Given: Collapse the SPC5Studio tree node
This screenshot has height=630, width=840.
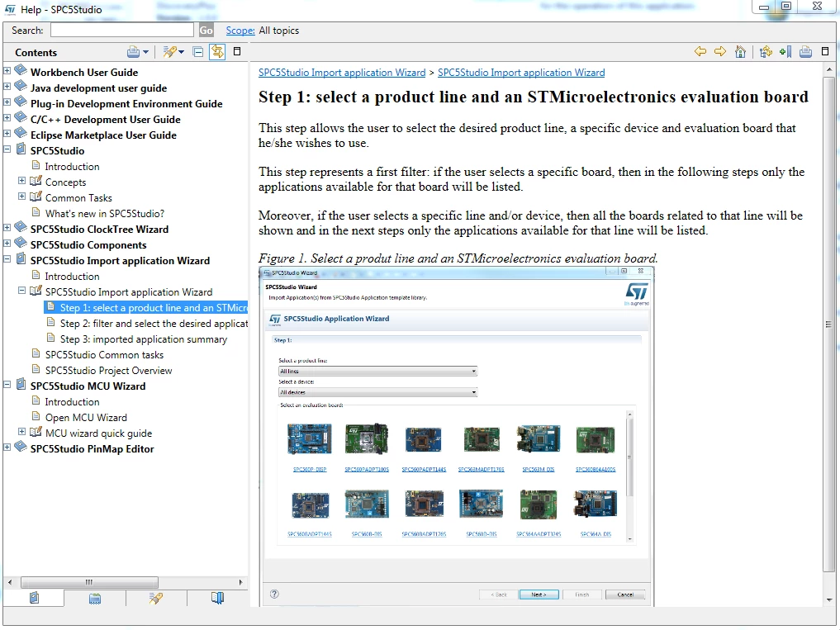Looking at the screenshot, I should pos(7,149).
